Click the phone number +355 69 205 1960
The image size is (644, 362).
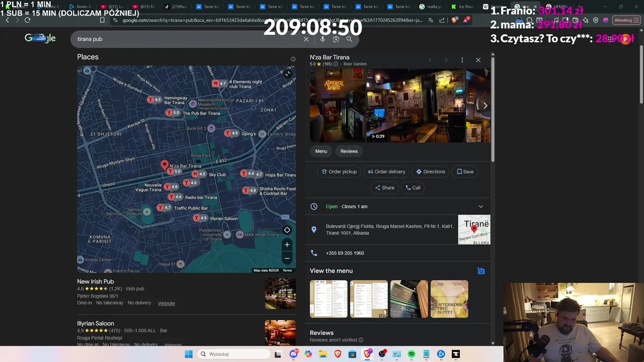(x=345, y=253)
